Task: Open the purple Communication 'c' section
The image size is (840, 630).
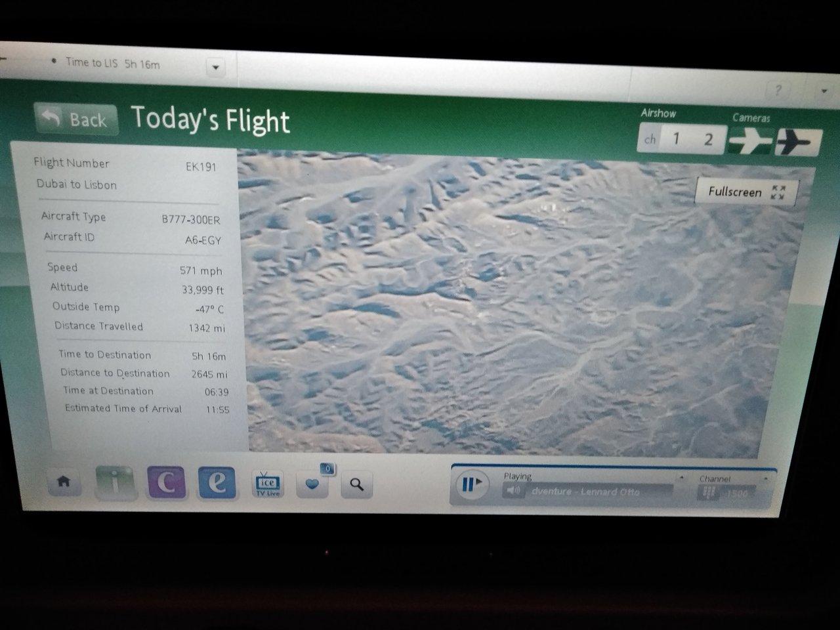Action: tap(166, 483)
